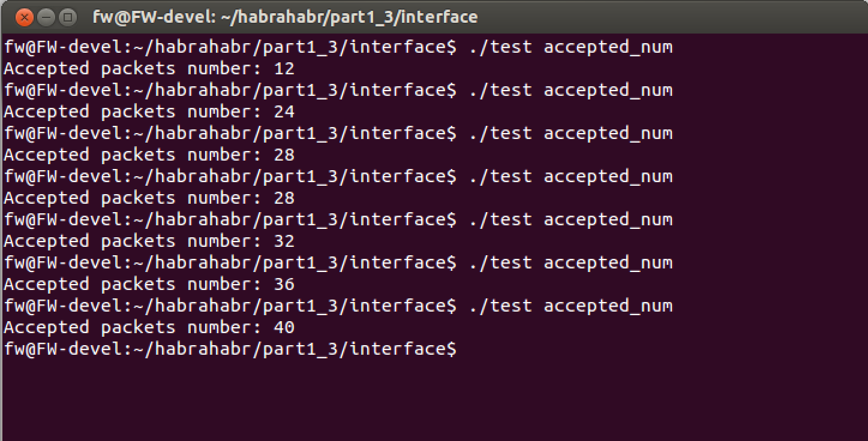This screenshot has height=441, width=868.
Task: Click the first 28 output value
Action: 284,155
